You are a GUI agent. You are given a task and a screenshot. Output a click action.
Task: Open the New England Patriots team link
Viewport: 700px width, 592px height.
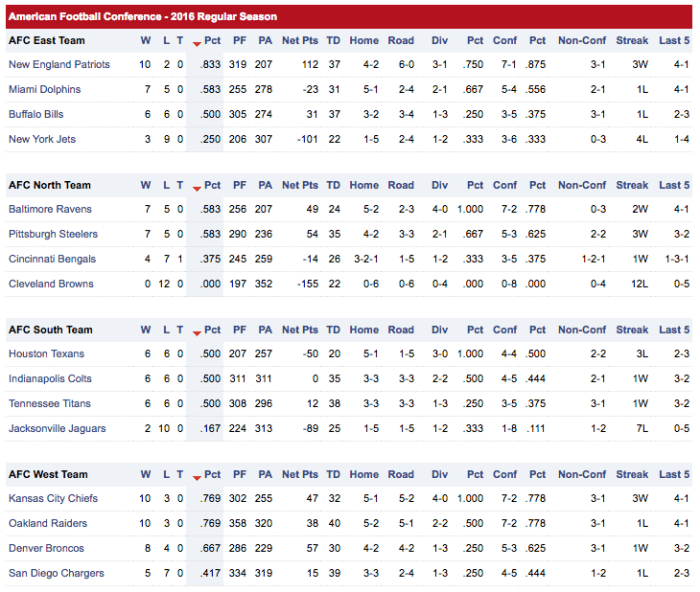click(x=59, y=64)
